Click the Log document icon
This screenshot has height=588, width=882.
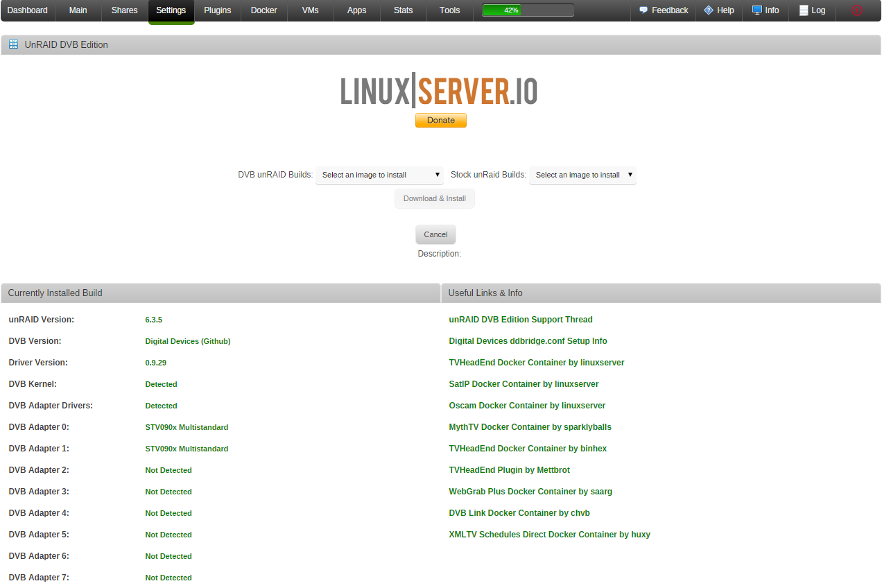point(804,10)
